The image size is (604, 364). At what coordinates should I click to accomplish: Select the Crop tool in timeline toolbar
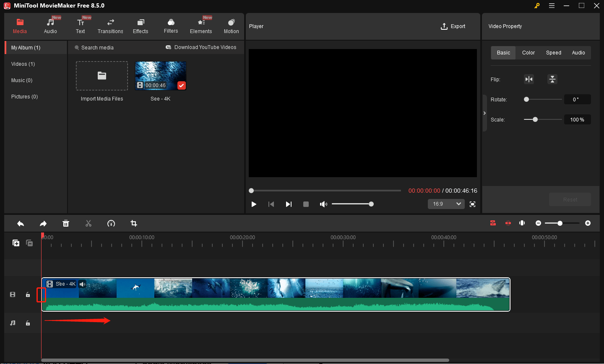click(x=134, y=224)
